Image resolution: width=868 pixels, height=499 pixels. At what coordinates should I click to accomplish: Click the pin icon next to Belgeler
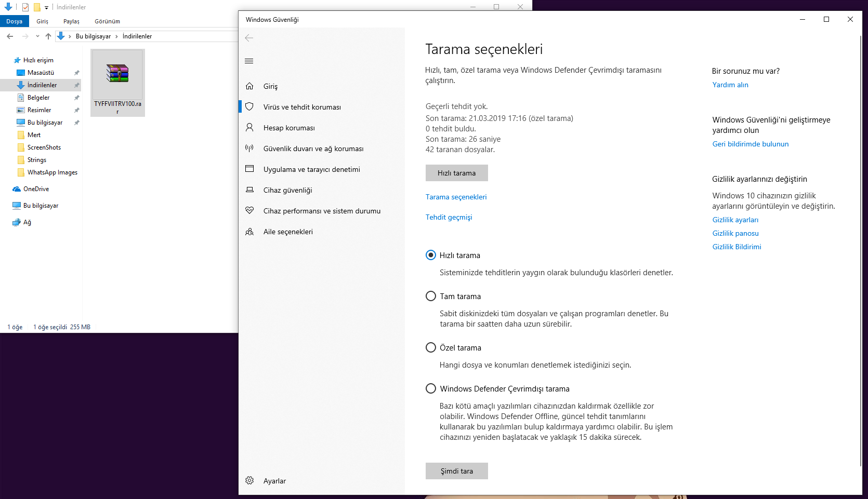(76, 98)
